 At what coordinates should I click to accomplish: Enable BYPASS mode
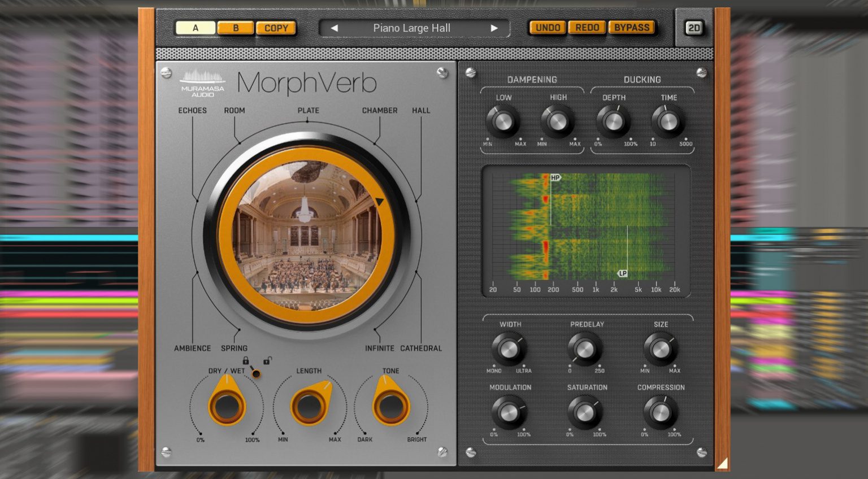coord(632,27)
